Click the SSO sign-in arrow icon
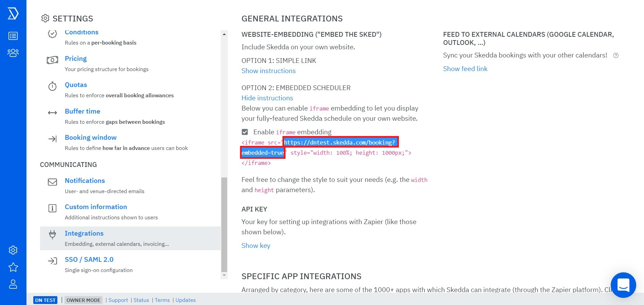This screenshot has height=305, width=644. click(52, 261)
